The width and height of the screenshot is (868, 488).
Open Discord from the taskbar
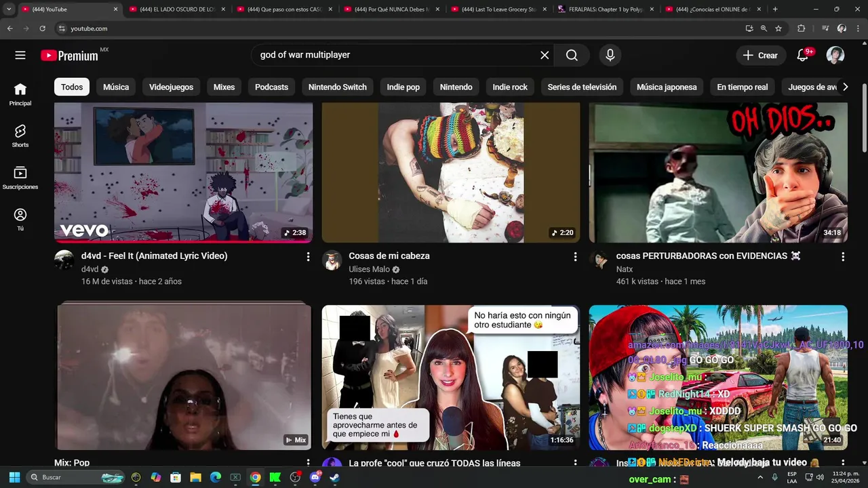point(315,477)
